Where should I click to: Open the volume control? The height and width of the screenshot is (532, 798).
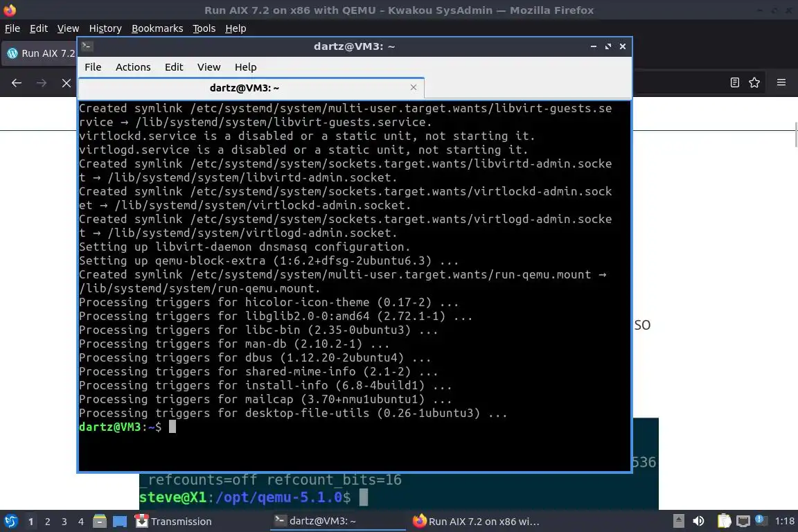[699, 521]
